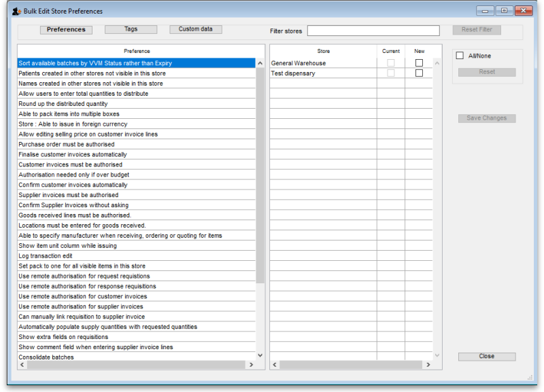Click in the Filter stores text field
The height and width of the screenshot is (392, 544).
373,31
